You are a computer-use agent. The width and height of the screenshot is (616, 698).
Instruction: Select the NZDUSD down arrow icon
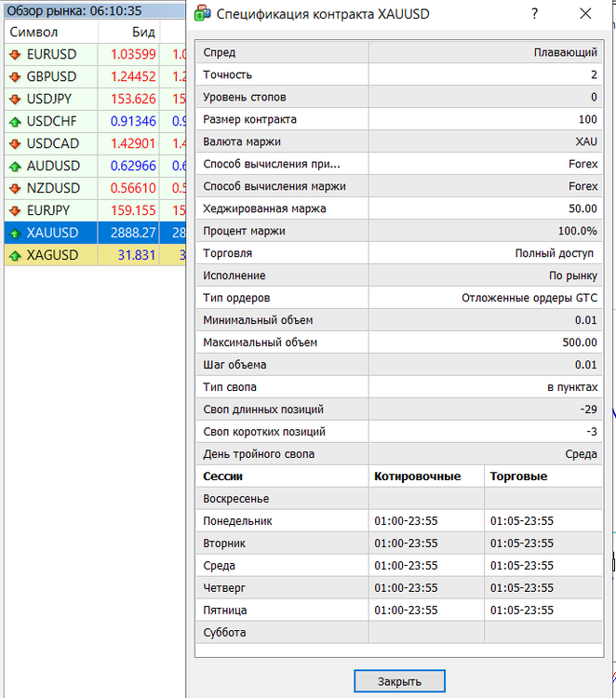tap(15, 188)
